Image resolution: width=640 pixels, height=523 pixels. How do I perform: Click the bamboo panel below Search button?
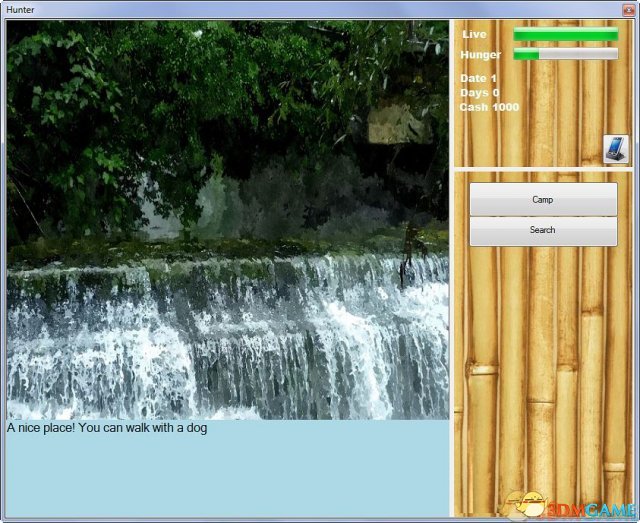[542, 370]
